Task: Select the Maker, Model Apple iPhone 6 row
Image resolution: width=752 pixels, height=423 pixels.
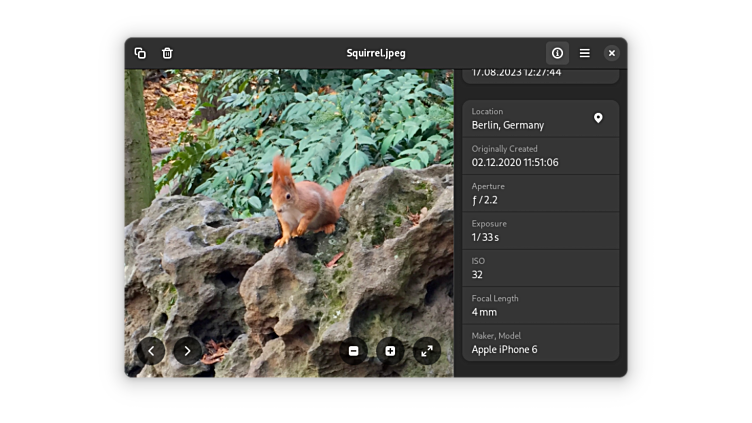Action: [540, 343]
